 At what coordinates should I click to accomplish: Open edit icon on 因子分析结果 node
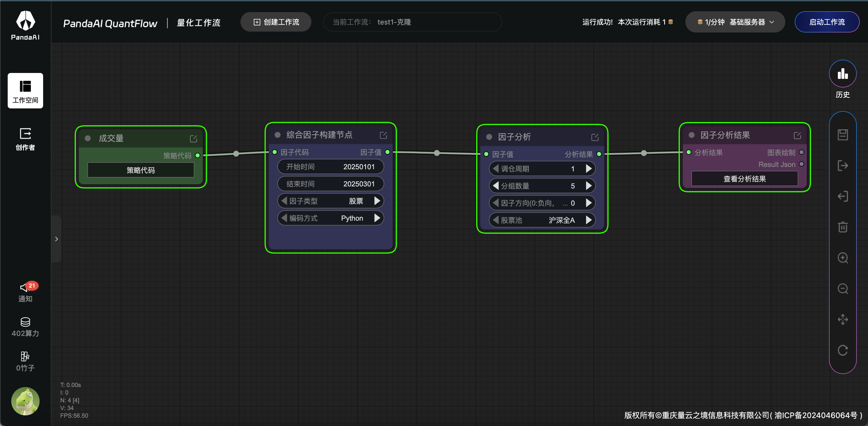point(797,136)
